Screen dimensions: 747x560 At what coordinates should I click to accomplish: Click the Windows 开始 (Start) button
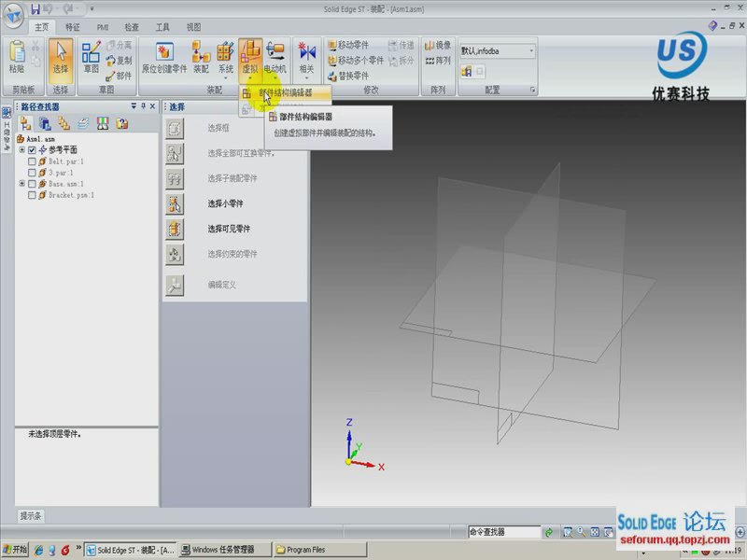[15, 550]
